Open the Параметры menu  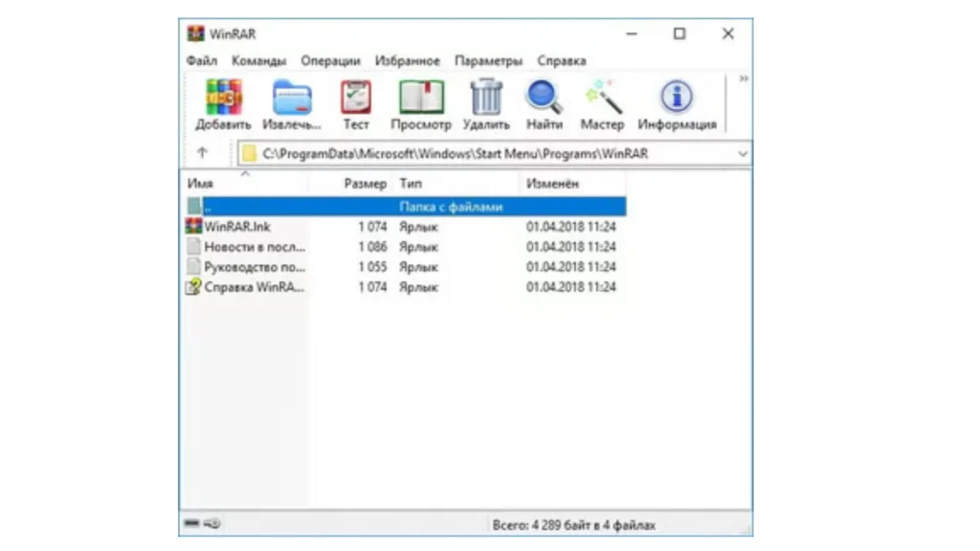click(488, 60)
